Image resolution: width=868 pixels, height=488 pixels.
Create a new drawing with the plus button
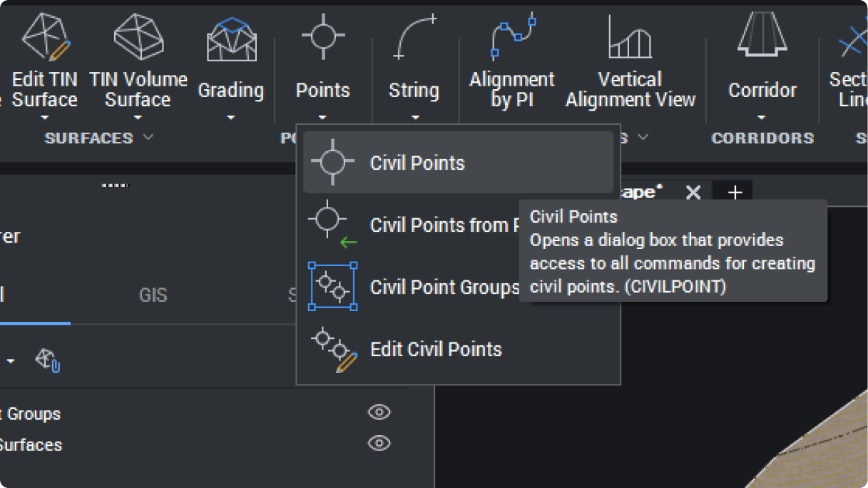click(734, 191)
